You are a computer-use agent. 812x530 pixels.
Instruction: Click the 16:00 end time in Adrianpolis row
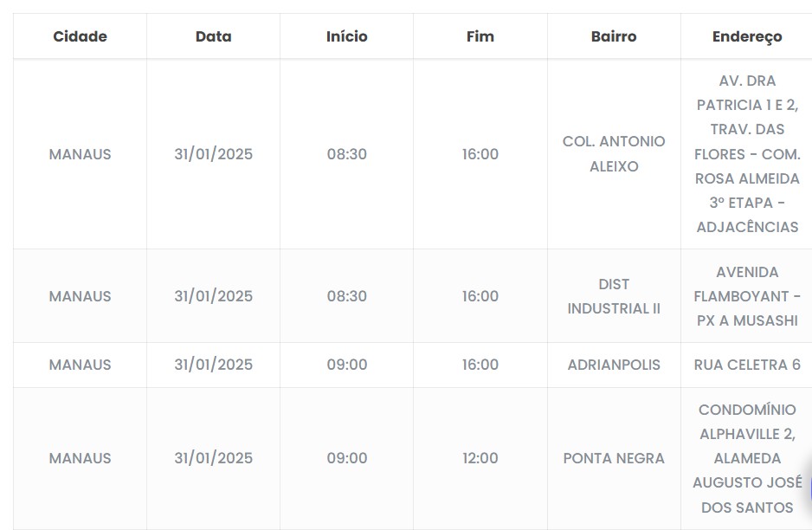pos(480,365)
